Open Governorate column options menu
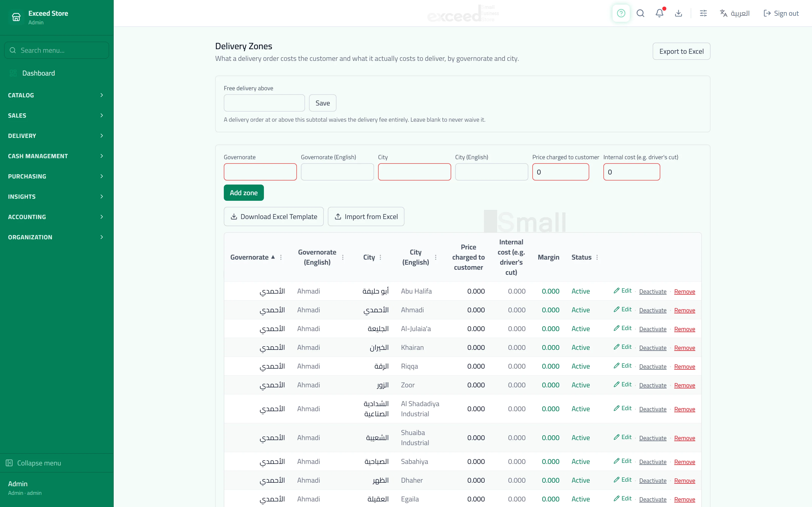Viewport: 812px width, 507px height. (281, 257)
